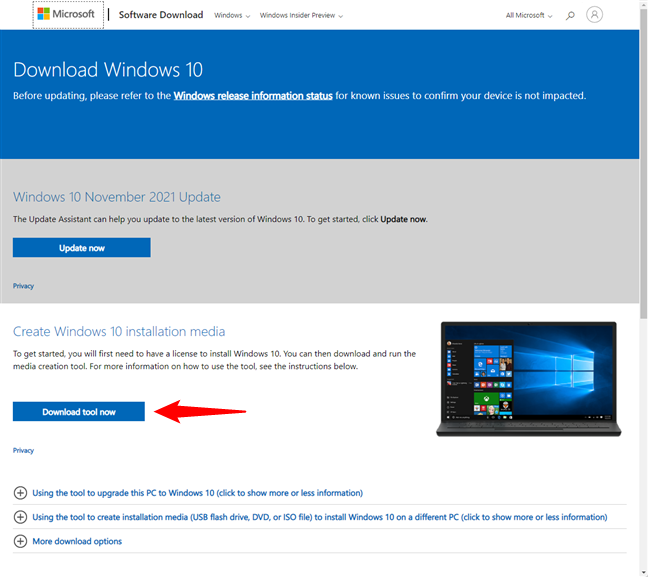
Task: Open Privacy link under Download tool now
Action: coord(23,451)
